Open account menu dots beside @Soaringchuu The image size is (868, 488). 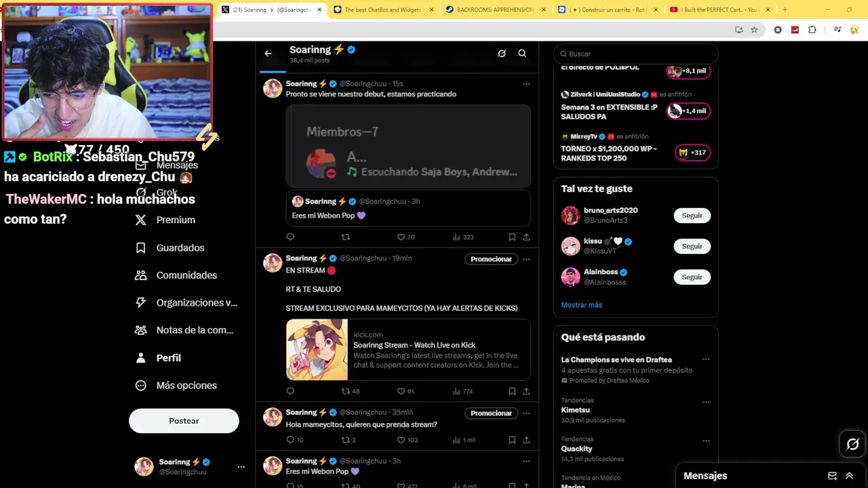tap(241, 467)
